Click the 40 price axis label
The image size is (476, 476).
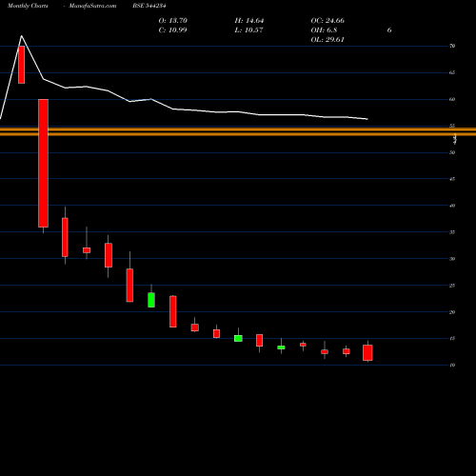[x=452, y=206]
